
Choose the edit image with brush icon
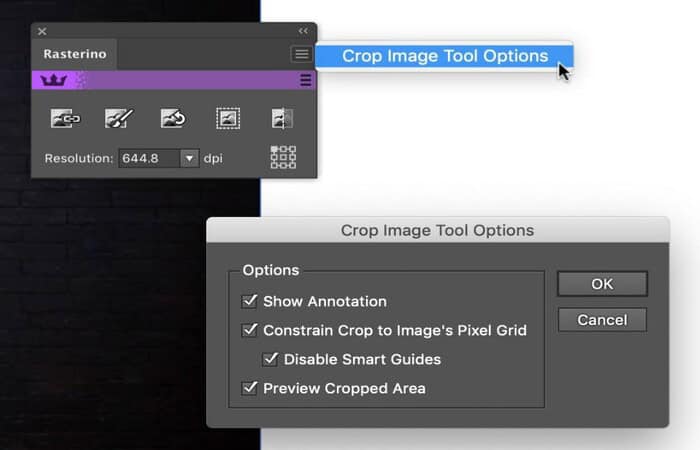tap(119, 119)
